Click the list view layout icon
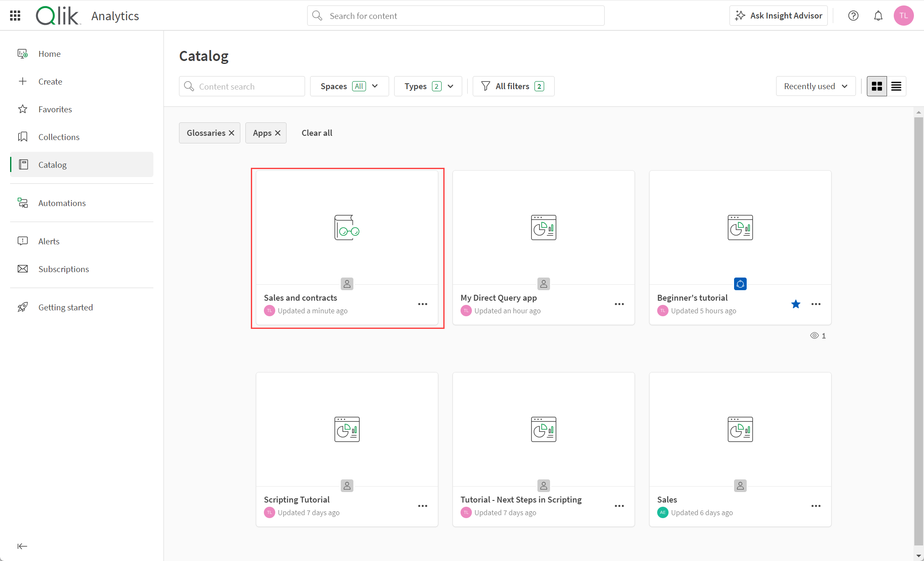This screenshot has width=924, height=561. pyautogui.click(x=896, y=86)
